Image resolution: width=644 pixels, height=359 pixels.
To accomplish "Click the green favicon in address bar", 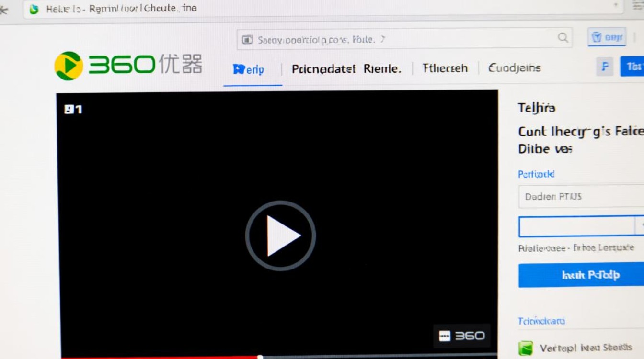I will click(34, 9).
